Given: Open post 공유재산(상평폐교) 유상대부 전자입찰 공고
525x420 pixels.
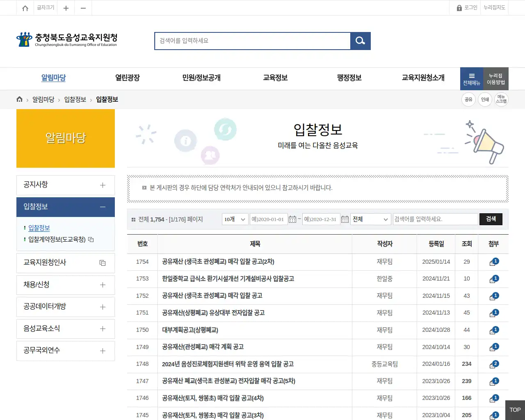Looking at the screenshot, I should click(x=213, y=313).
